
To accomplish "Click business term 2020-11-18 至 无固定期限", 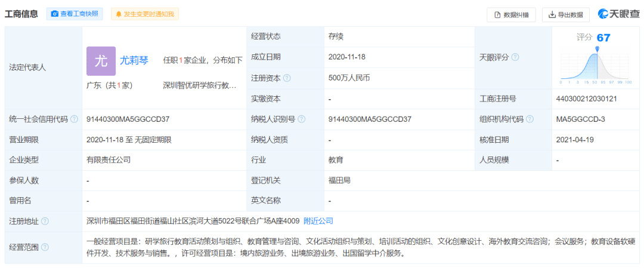I will pyautogui.click(x=129, y=140).
